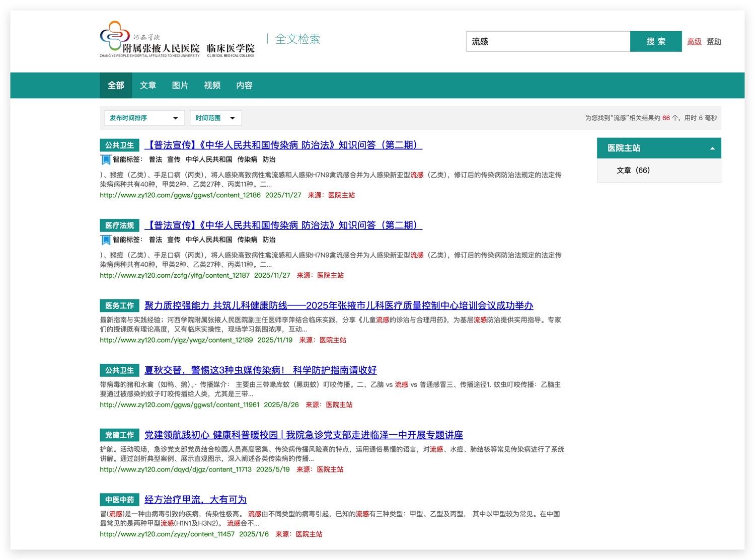The image size is (755, 560).
Task: Open the 时间范围 filter dropdown
Action: tap(215, 118)
